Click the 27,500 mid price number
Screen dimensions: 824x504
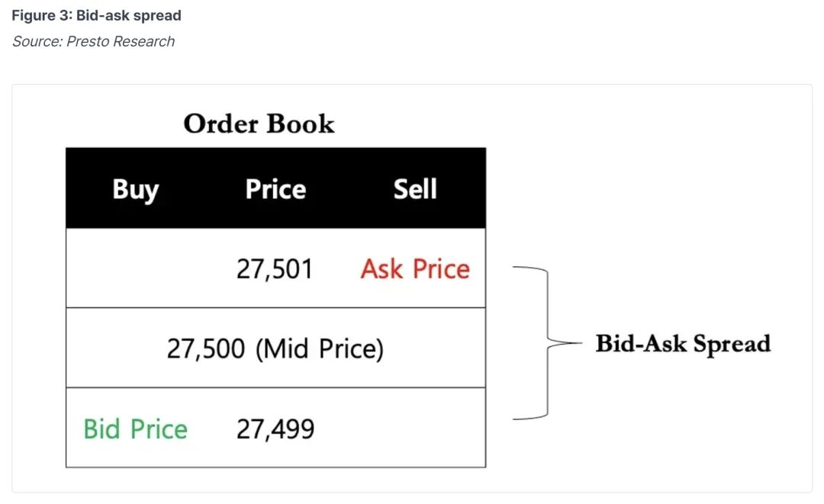click(x=206, y=348)
